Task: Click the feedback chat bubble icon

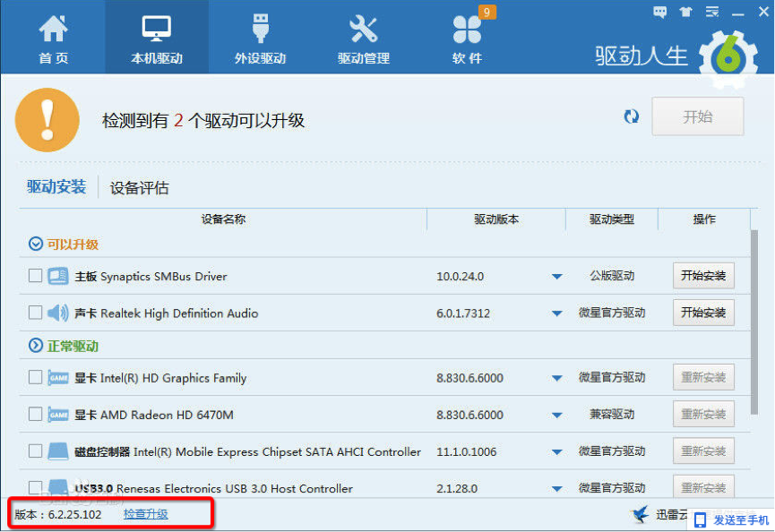Action: [660, 12]
